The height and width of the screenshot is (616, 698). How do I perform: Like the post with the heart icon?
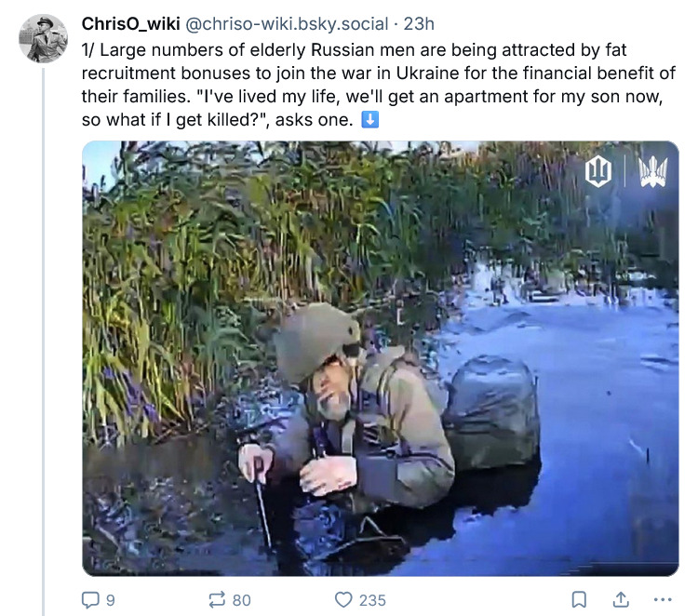coord(343,600)
